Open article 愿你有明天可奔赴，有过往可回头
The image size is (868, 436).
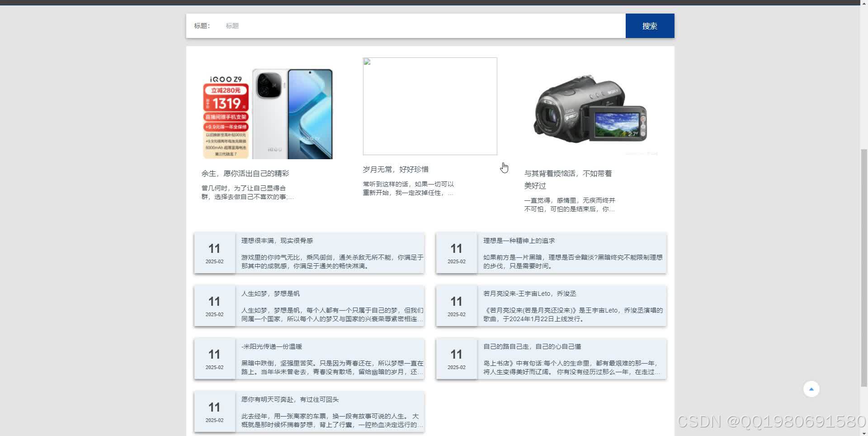(289, 399)
